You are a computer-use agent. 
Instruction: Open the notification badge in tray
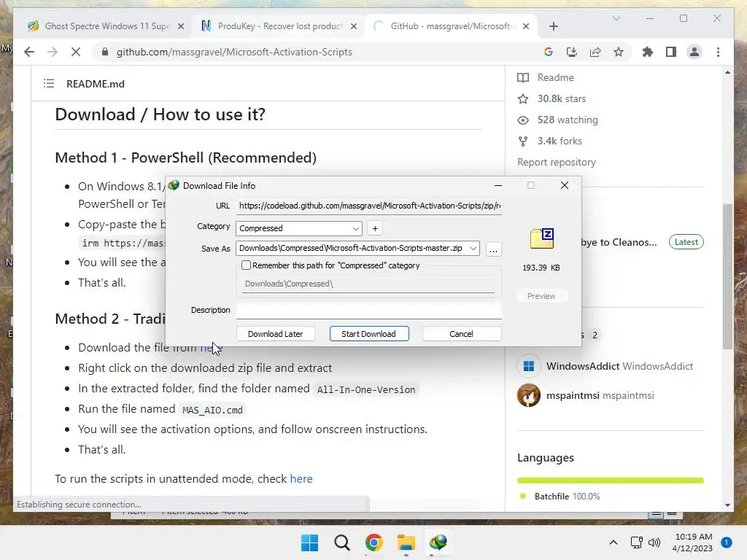726,542
